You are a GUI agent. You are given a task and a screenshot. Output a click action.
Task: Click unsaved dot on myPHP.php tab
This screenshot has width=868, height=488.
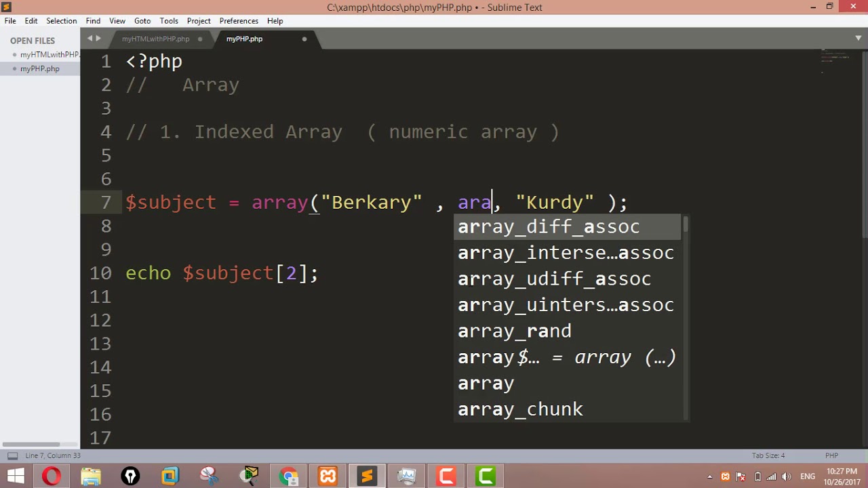304,39
